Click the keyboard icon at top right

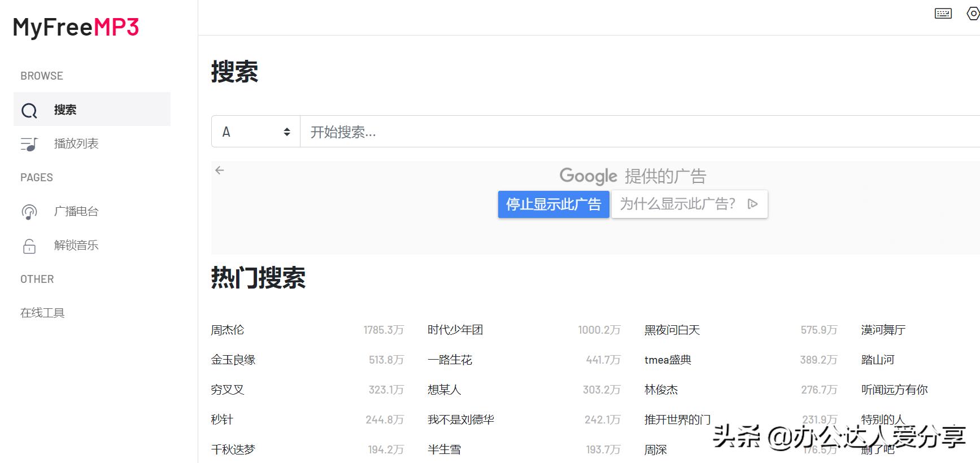coord(943,13)
